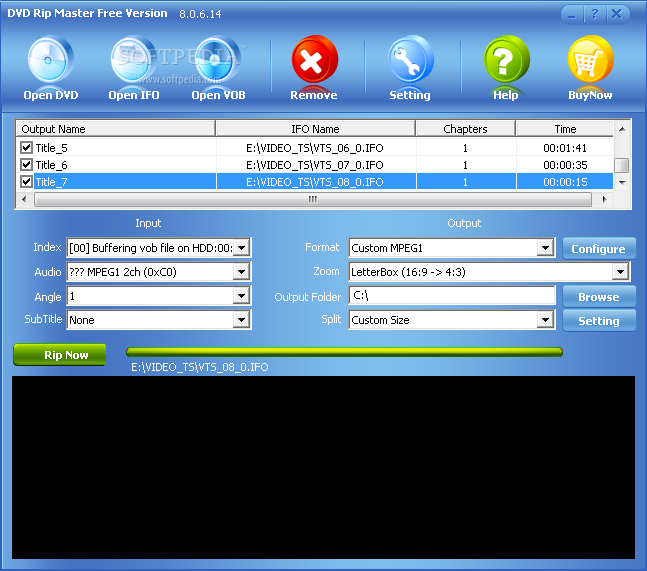Open the SubTitle dropdown

click(242, 320)
